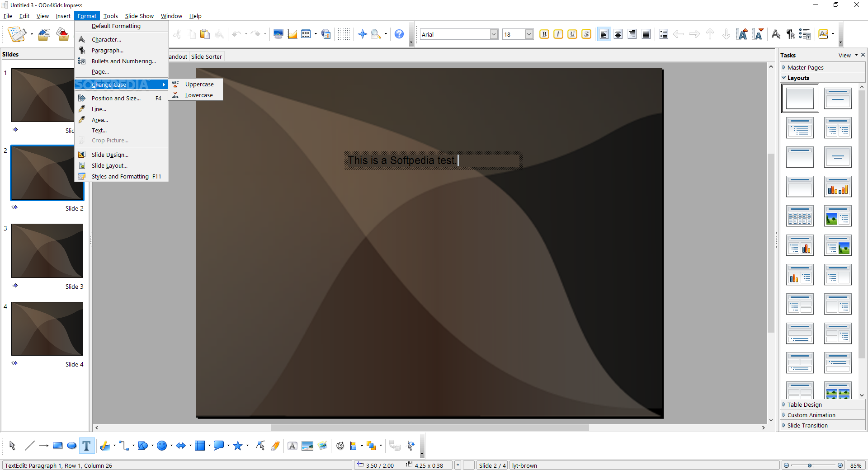Choose the Line drawing tool
The image size is (868, 470).
coord(29,446)
